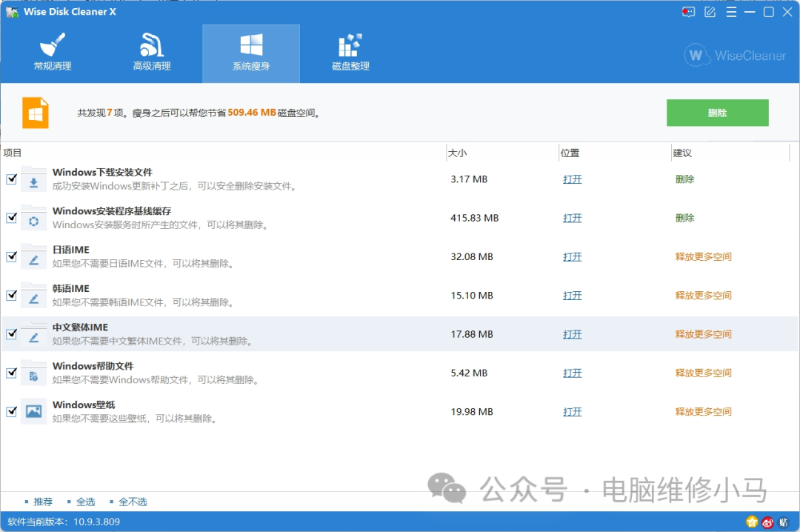Click the edit note icon in title bar
This screenshot has height=532, width=800.
point(710,12)
